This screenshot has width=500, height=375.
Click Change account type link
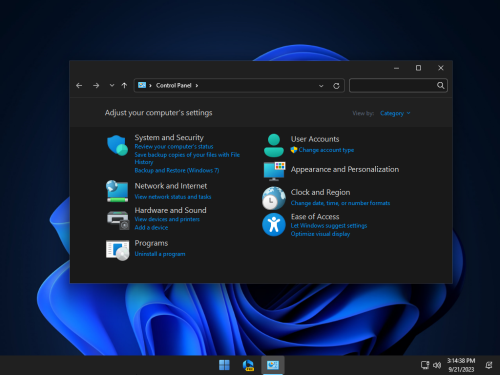[x=326, y=150]
